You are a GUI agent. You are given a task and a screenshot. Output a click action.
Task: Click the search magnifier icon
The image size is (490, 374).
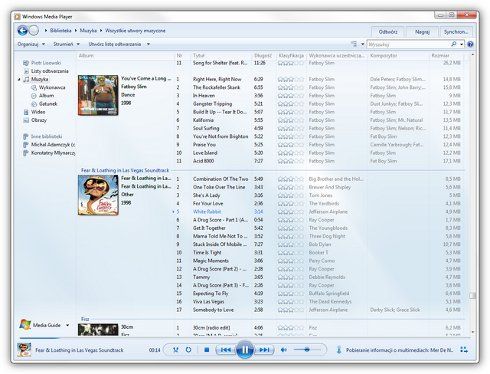[x=454, y=44]
